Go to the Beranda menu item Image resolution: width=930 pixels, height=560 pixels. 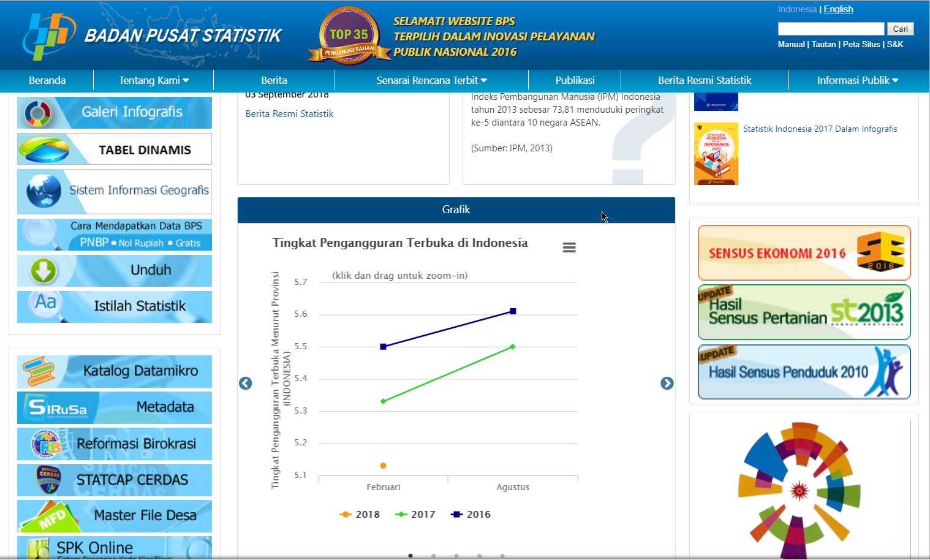click(x=47, y=80)
